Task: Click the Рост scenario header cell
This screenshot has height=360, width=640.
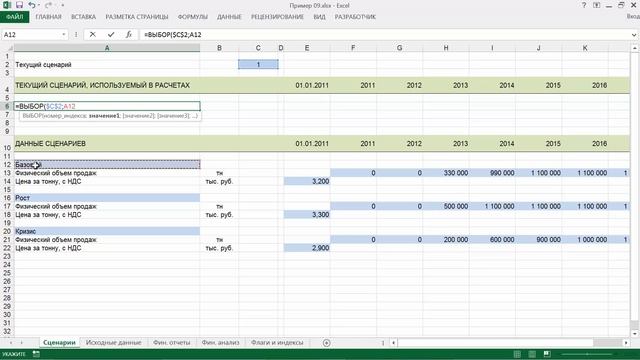Action: pos(107,198)
